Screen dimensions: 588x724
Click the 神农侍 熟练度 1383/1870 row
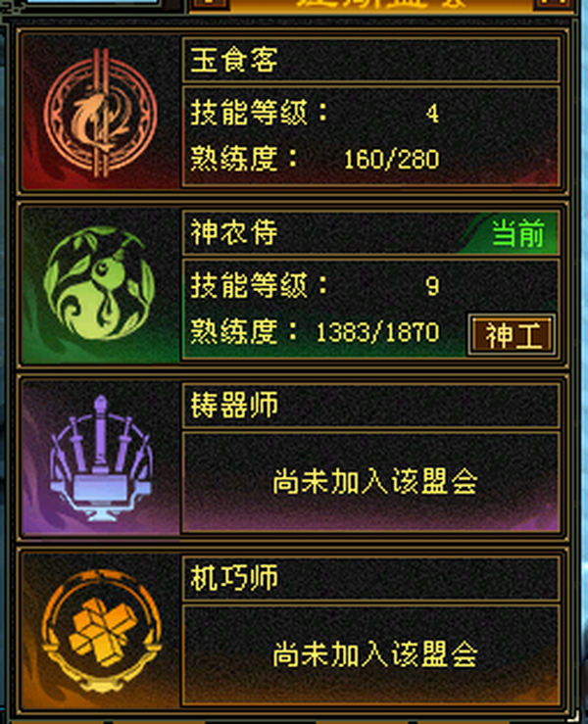click(x=315, y=332)
